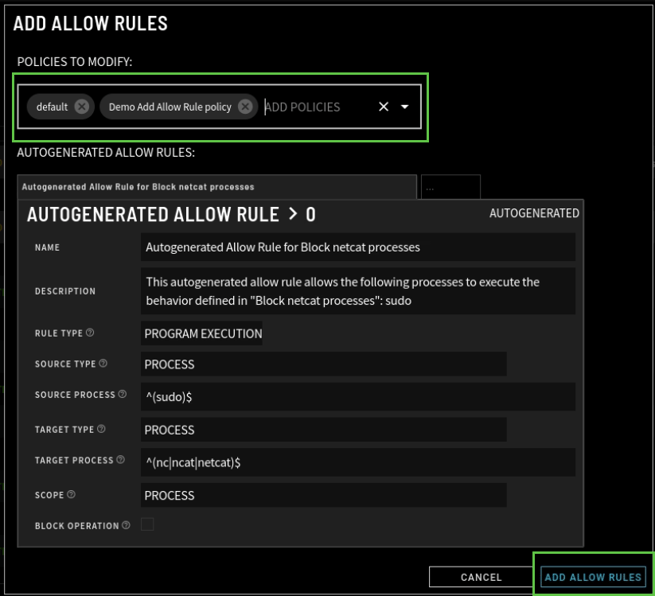Edit the Target Process ^(nc|ncat|netcat)$ field
Viewport: 655px width, 596px height.
coord(358,462)
